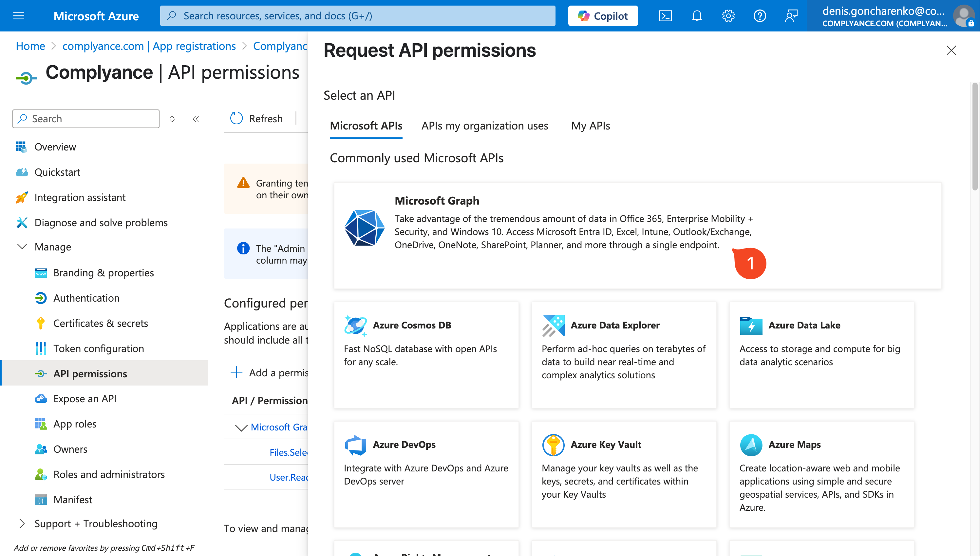Click the user account avatar
The image size is (980, 556).
tap(964, 16)
